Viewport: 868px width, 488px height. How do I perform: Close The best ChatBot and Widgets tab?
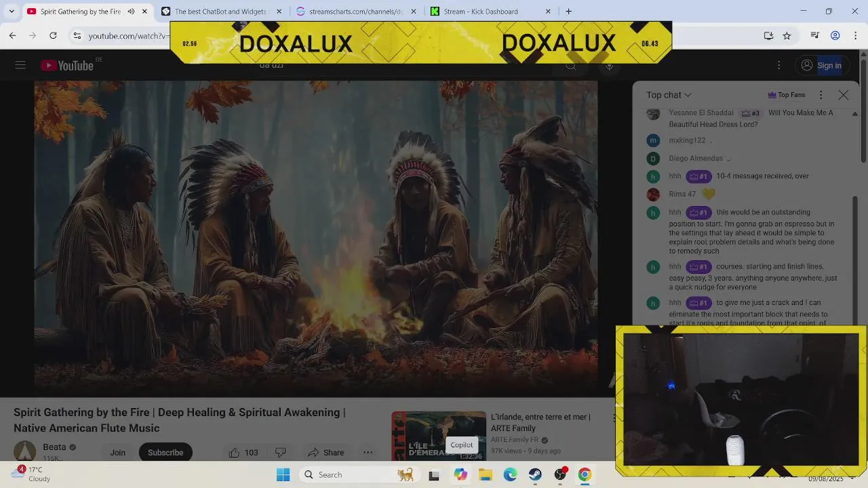pos(279,12)
